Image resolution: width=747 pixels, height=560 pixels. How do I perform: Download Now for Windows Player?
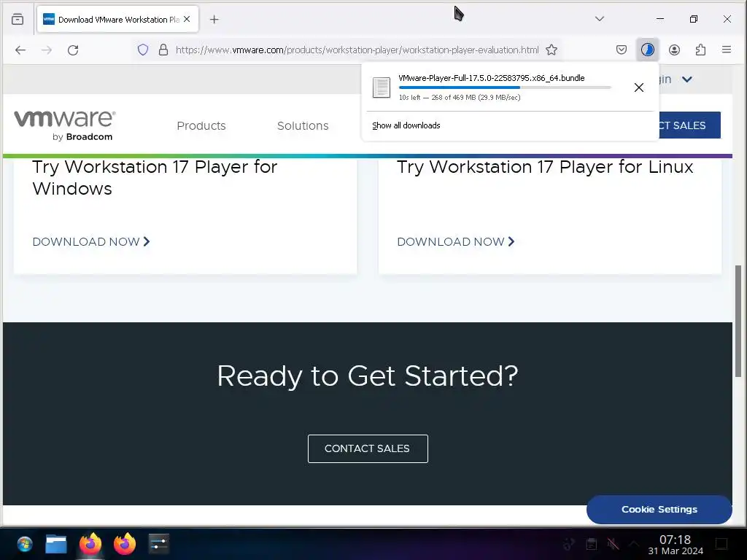click(91, 242)
